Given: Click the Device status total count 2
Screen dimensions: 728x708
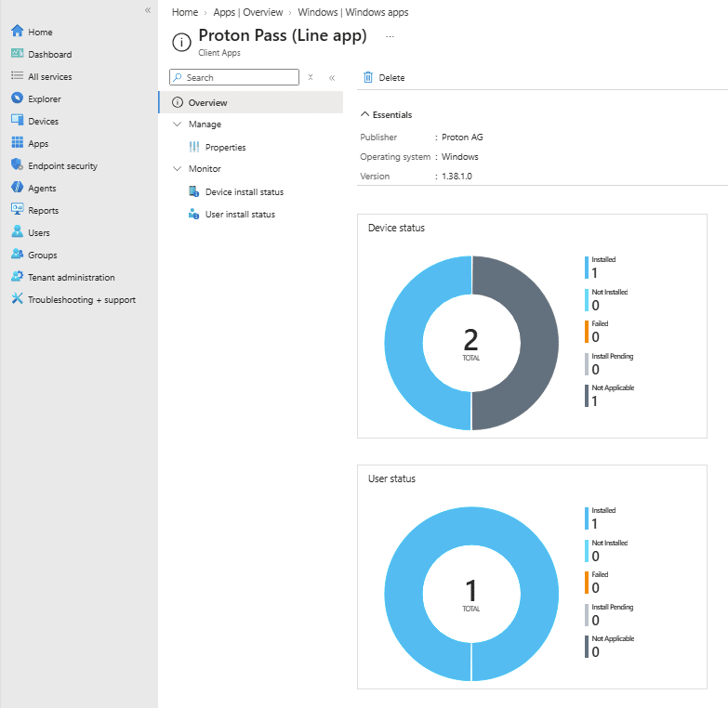Looking at the screenshot, I should tap(470, 340).
